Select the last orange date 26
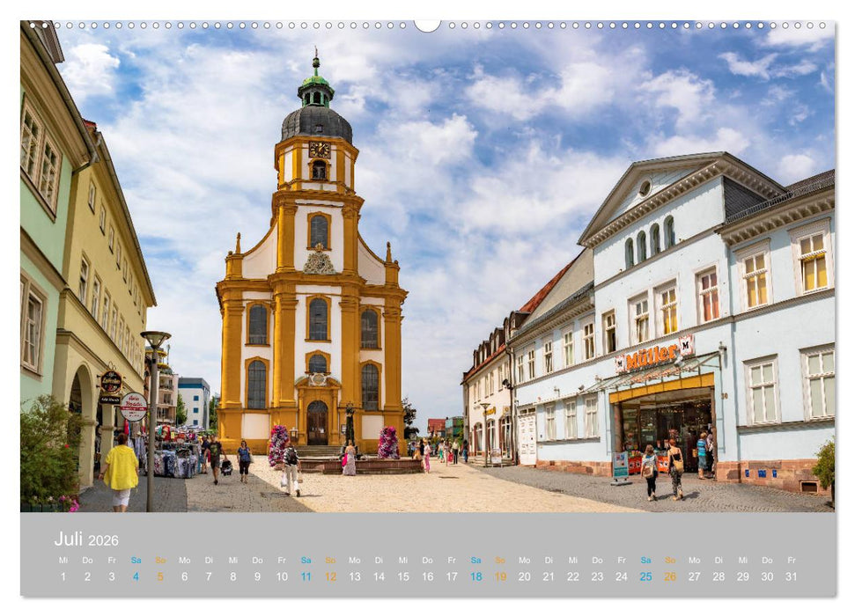855x616 pixels. 669,576
